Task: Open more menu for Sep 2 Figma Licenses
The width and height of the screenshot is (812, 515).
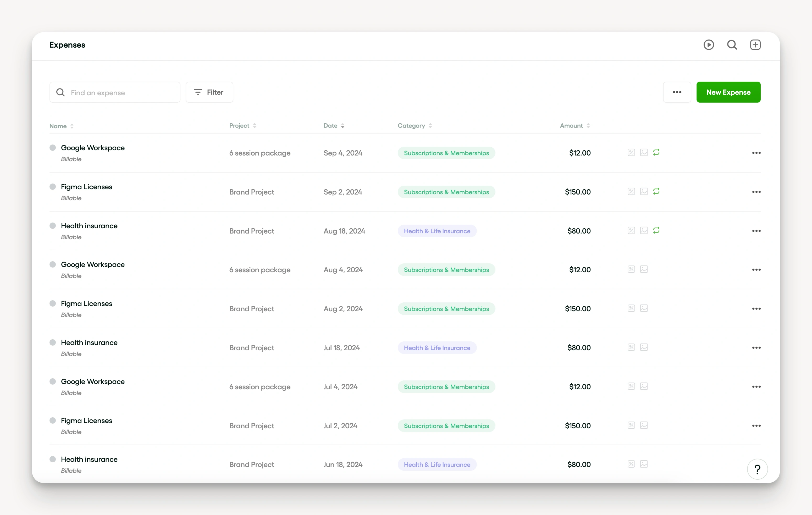Action: [756, 192]
